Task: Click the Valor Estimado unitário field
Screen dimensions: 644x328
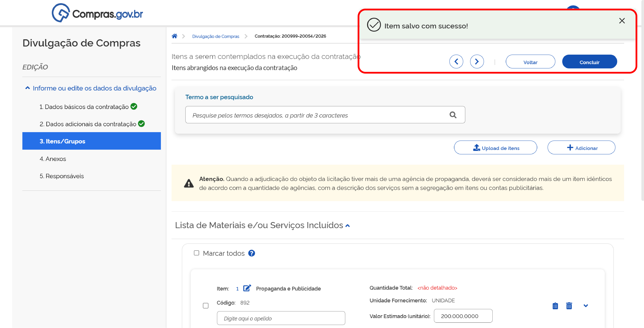Action: coord(463,316)
